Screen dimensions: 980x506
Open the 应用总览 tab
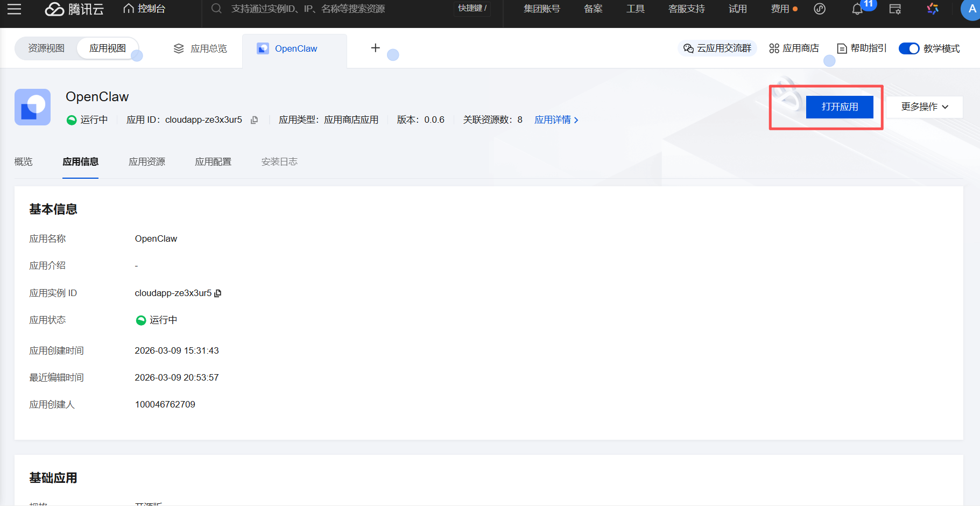tap(200, 48)
